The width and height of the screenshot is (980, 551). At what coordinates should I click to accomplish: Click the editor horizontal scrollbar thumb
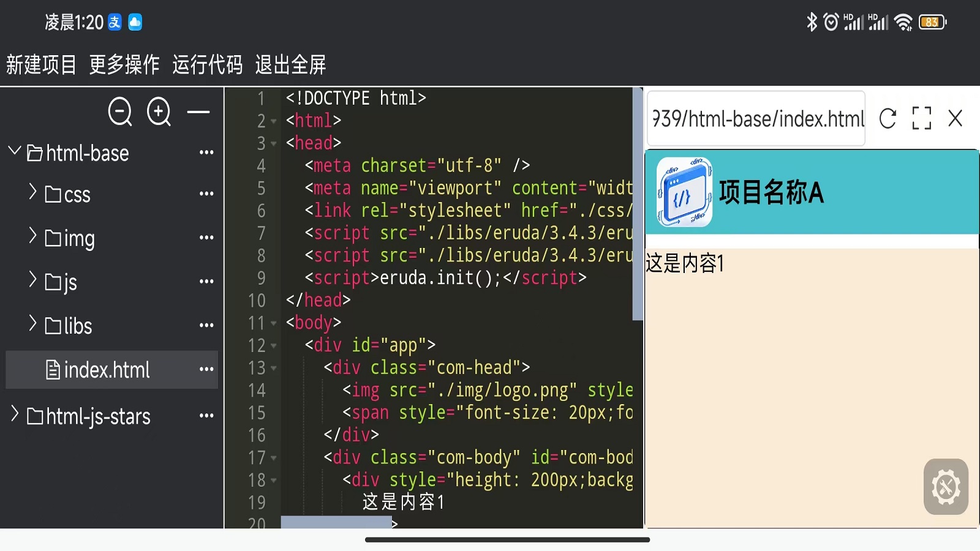(x=336, y=522)
